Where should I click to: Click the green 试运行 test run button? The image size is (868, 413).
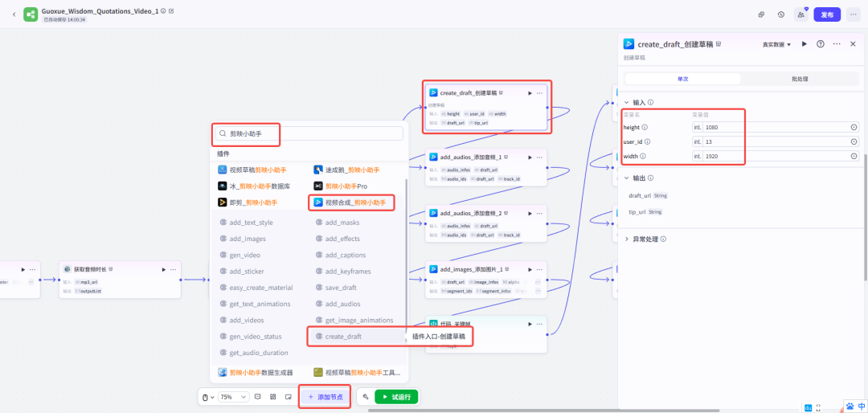pyautogui.click(x=396, y=396)
